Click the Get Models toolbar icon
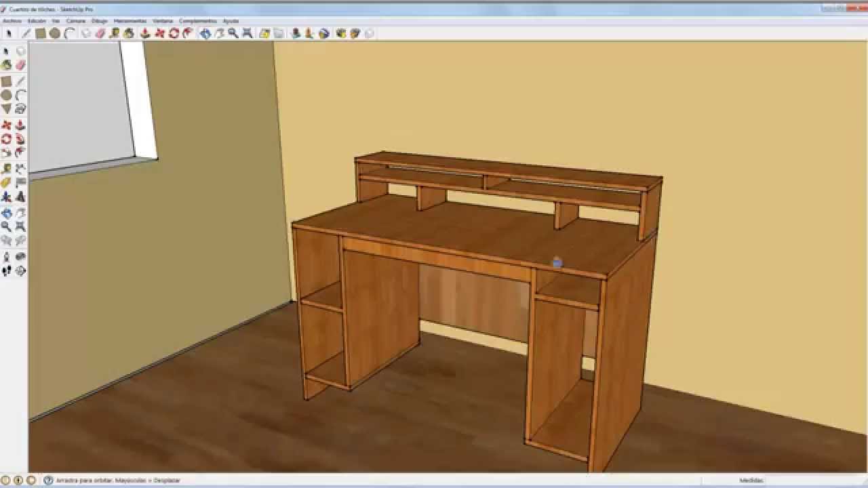The image size is (868, 488). pos(340,33)
